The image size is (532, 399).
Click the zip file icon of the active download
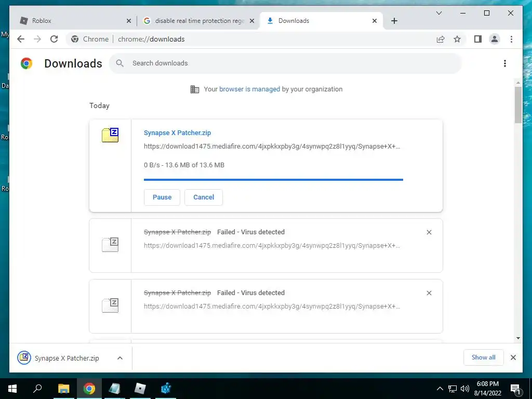[110, 135]
